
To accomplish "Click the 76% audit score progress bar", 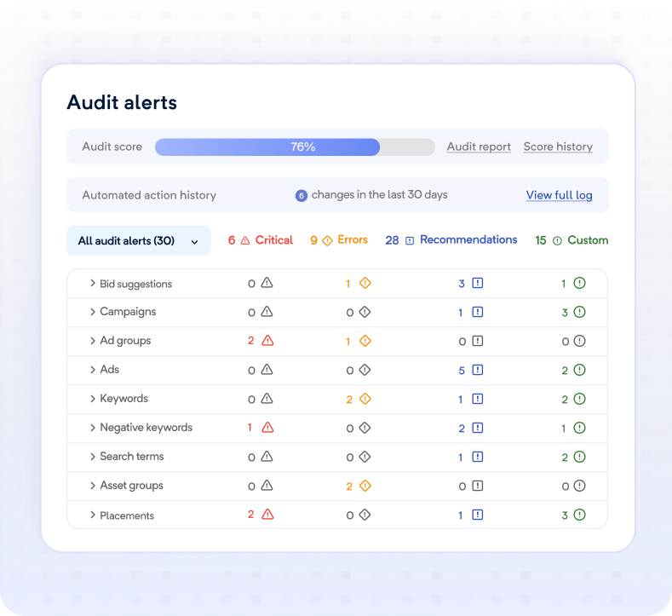I will pyautogui.click(x=295, y=147).
